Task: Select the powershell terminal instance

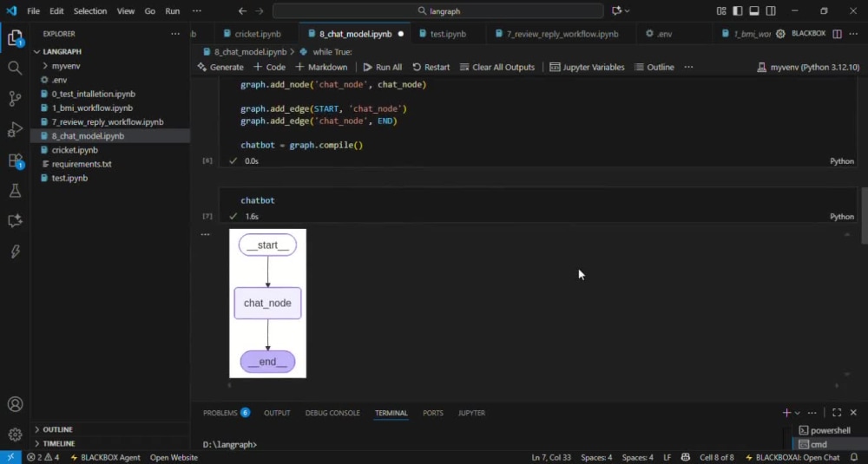Action: pos(826,430)
